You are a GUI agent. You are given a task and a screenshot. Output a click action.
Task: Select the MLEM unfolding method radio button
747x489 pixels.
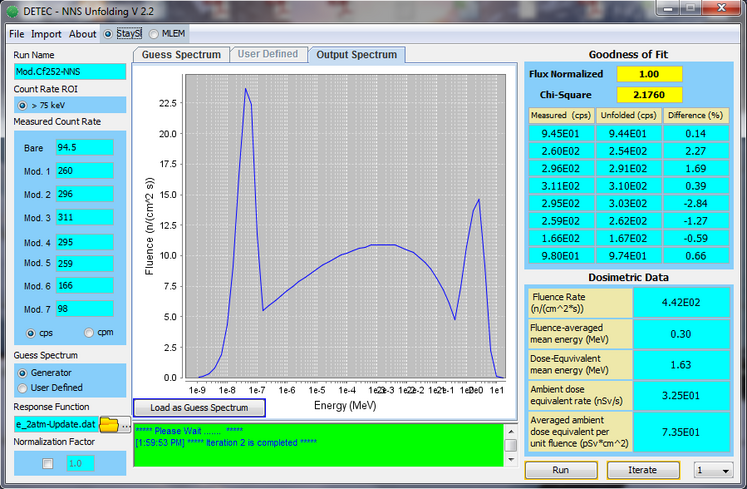pos(153,34)
